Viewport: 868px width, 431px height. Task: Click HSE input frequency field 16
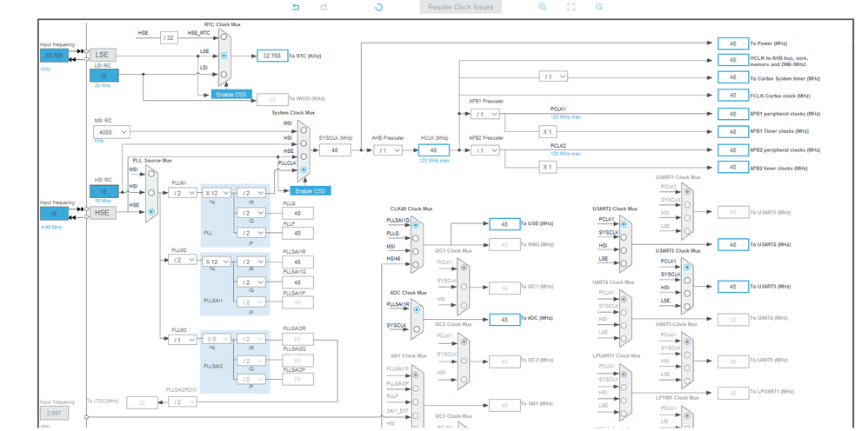coord(54,214)
